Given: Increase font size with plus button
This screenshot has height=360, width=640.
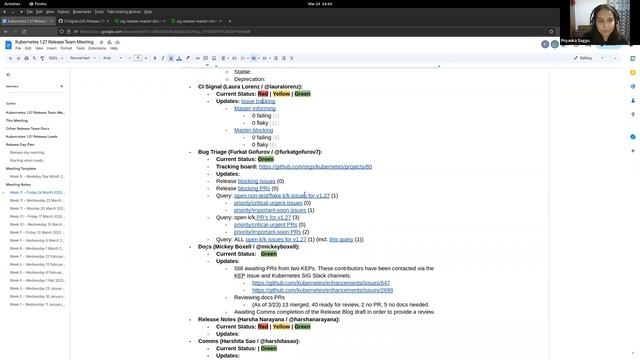Looking at the screenshot, I should 146,58.
